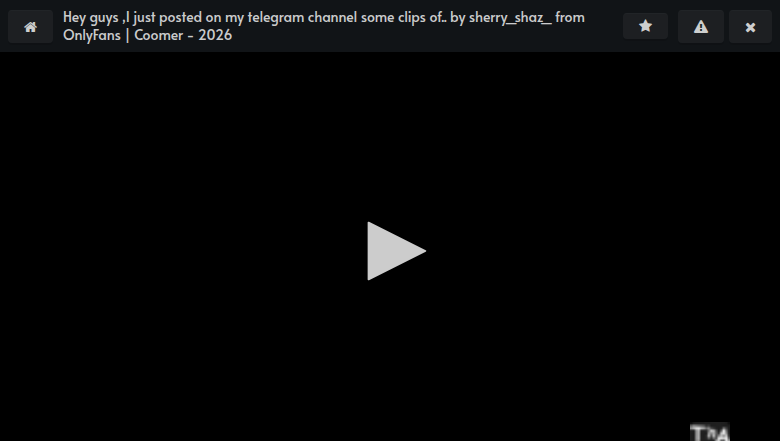Screen dimensions: 780x441
Task: Bookmark the clip using the star icon
Action: [x=645, y=26]
